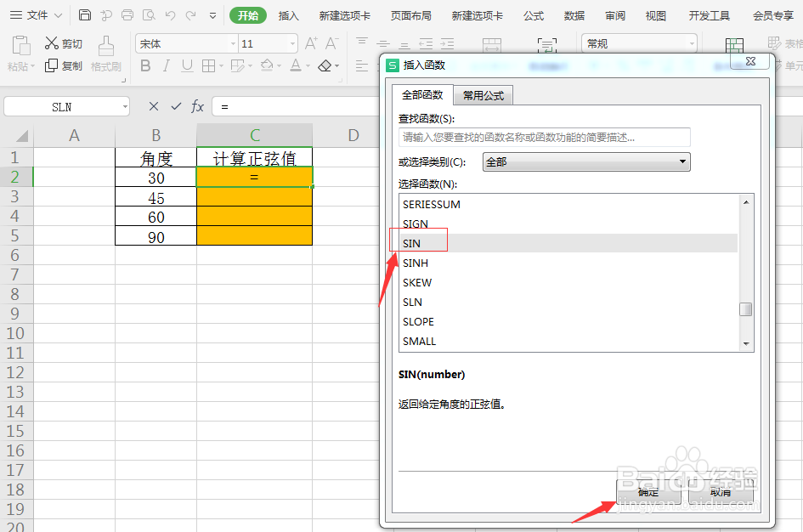Confirm formula entry with the checkmark icon
The image size is (803, 532).
(x=176, y=106)
